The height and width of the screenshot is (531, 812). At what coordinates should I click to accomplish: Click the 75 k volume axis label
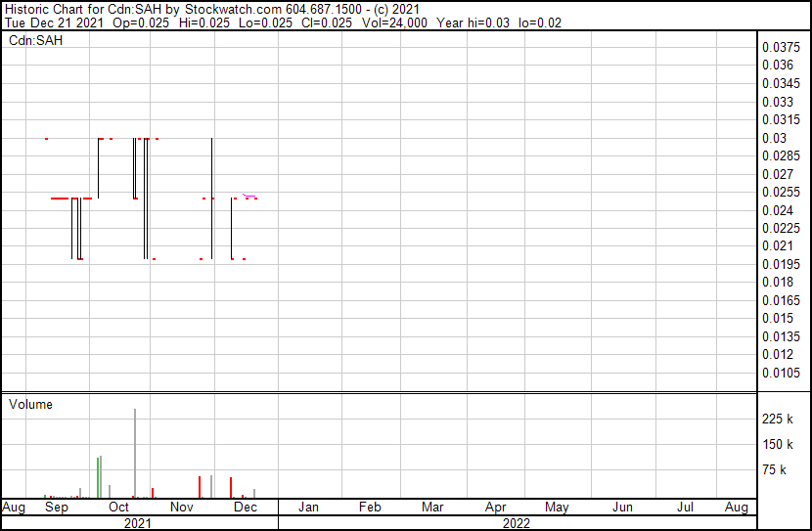[x=774, y=469]
